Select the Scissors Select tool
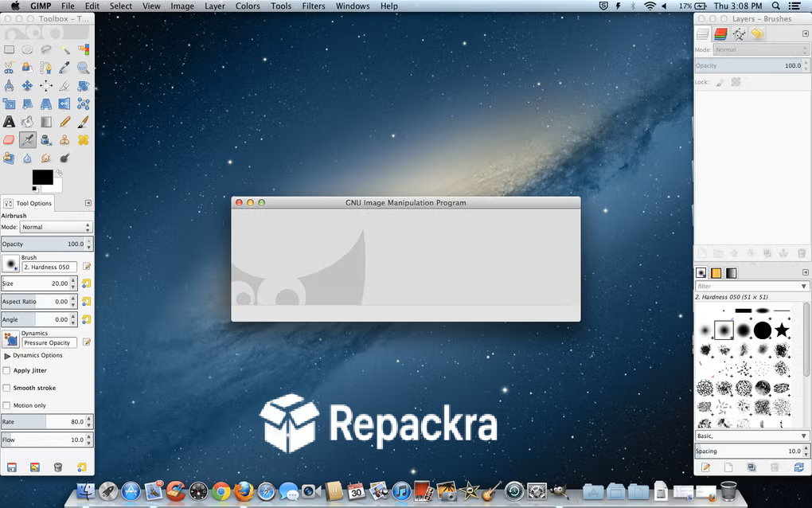The width and height of the screenshot is (812, 508). pos(10,68)
